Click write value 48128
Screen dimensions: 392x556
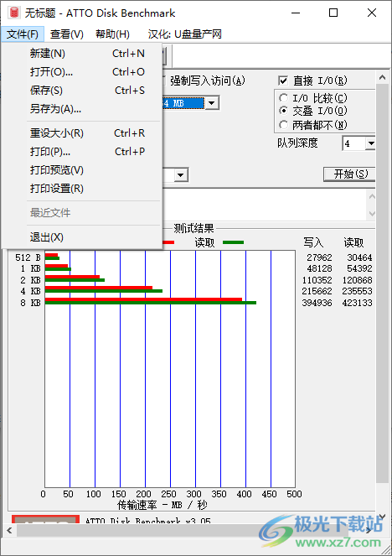[320, 269]
